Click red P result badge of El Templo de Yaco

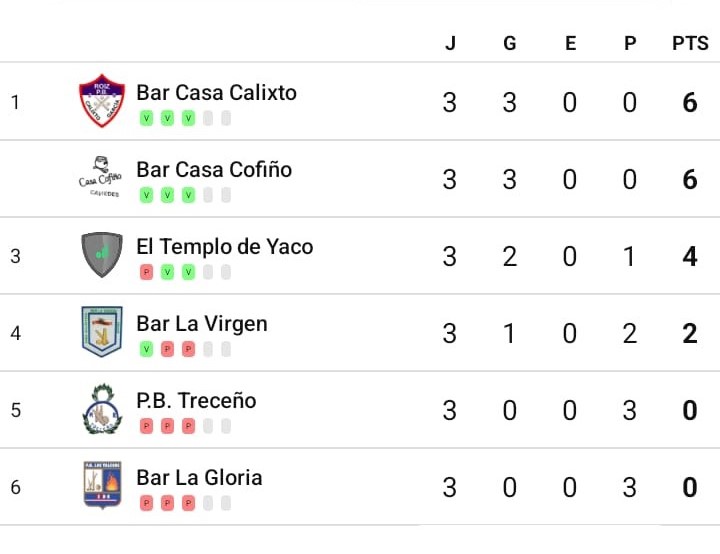tap(146, 272)
